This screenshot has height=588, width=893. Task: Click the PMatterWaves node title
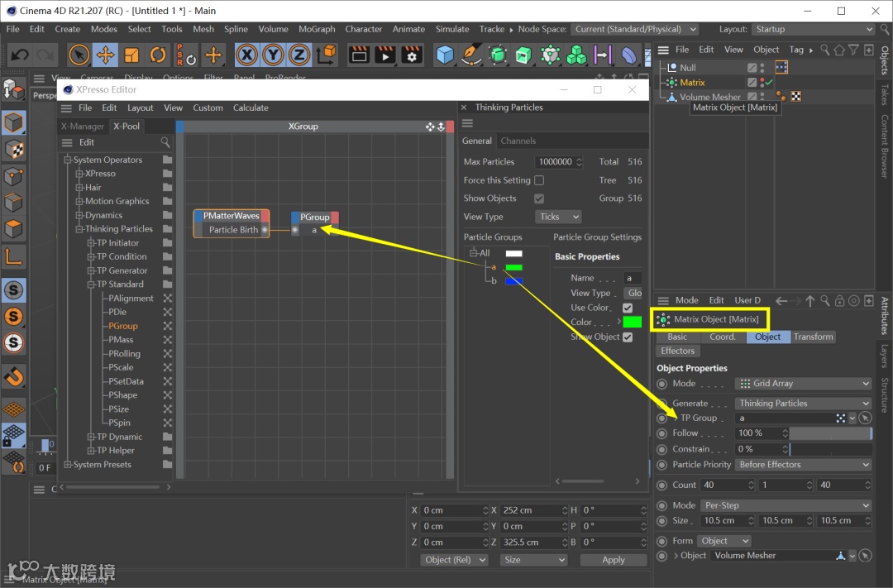tap(232, 216)
